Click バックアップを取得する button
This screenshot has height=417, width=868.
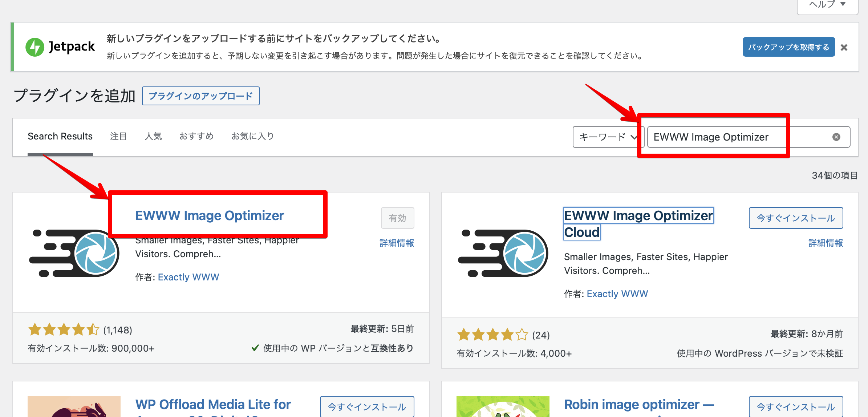click(x=788, y=47)
